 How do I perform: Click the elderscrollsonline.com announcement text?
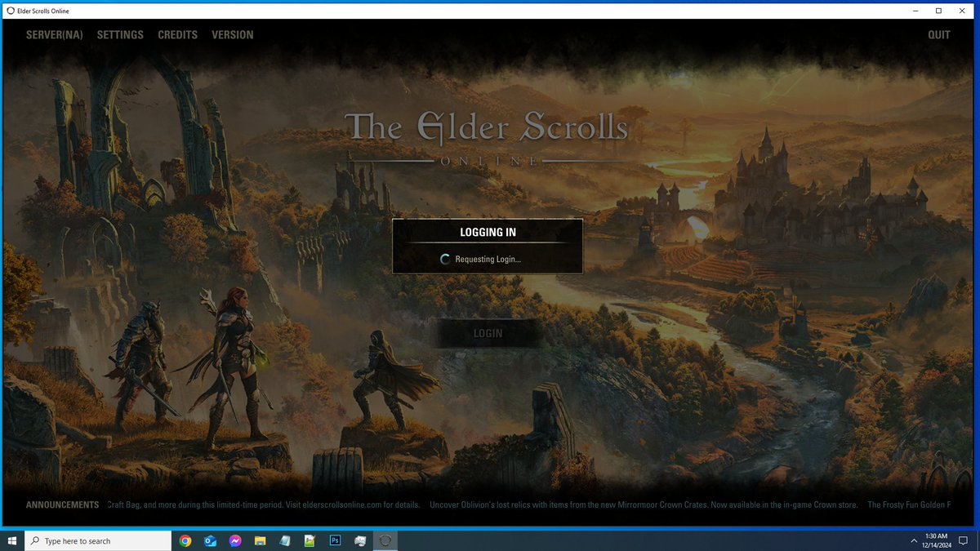[264, 505]
